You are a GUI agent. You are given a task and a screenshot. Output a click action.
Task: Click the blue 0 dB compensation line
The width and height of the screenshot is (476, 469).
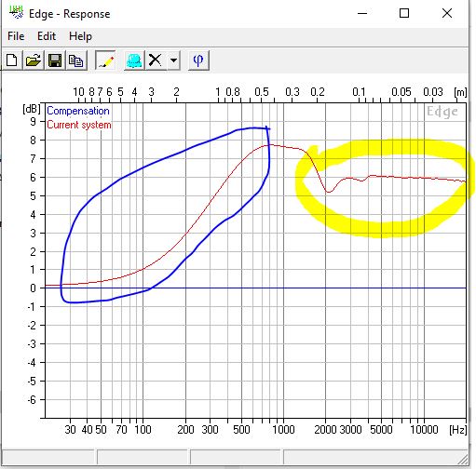310,288
